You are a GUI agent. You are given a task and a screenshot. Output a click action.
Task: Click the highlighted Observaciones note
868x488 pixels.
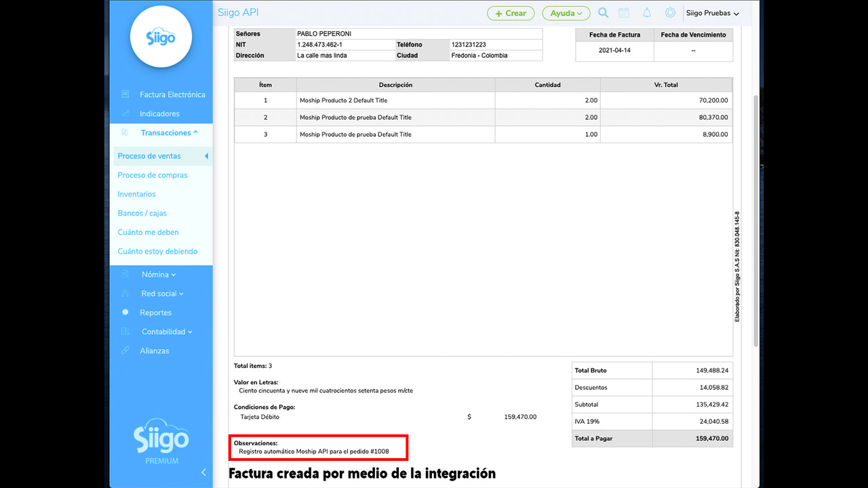pos(319,447)
